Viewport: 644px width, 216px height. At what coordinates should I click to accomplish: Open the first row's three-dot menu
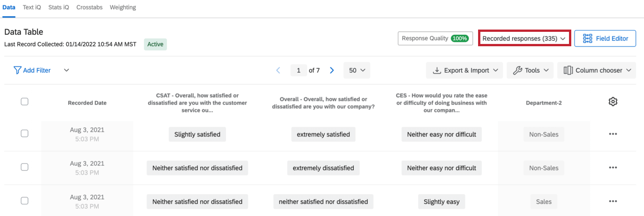613,134
